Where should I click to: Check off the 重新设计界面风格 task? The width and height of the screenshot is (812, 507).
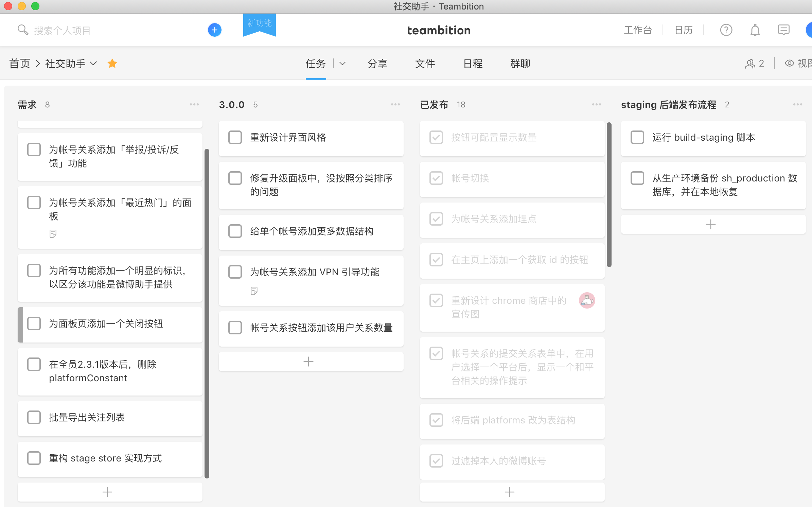pos(235,138)
